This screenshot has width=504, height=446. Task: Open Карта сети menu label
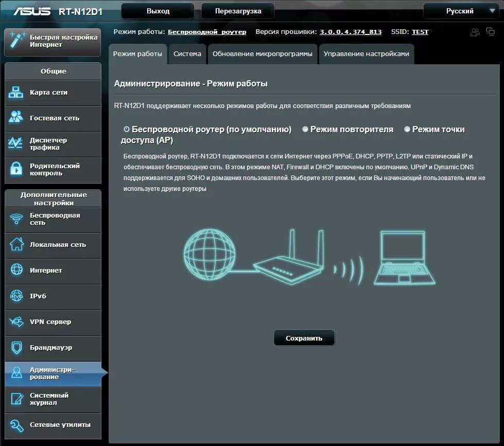[x=48, y=93]
